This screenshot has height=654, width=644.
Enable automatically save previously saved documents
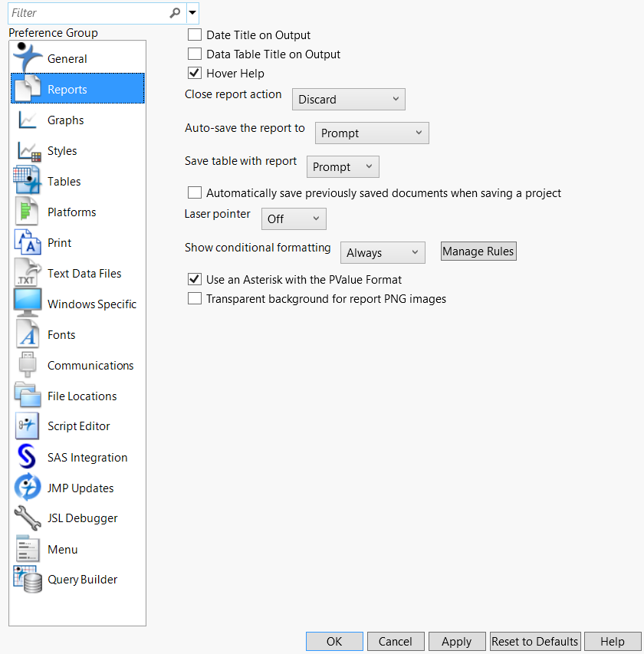[195, 192]
